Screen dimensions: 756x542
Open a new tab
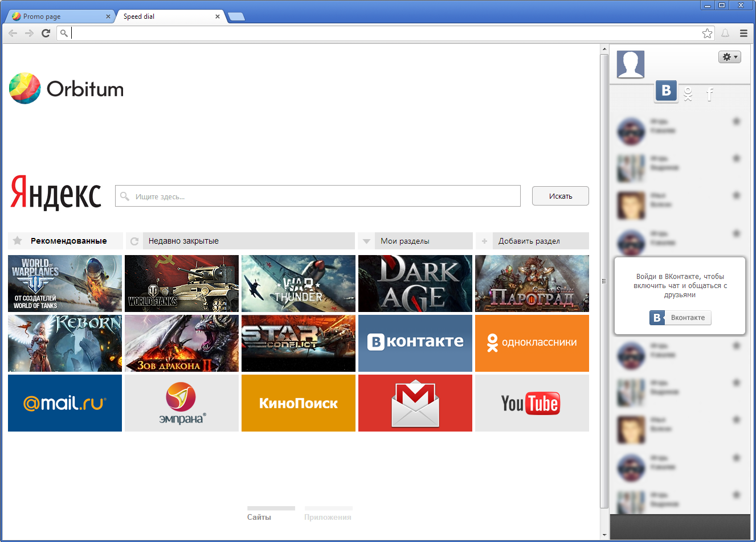(x=236, y=17)
